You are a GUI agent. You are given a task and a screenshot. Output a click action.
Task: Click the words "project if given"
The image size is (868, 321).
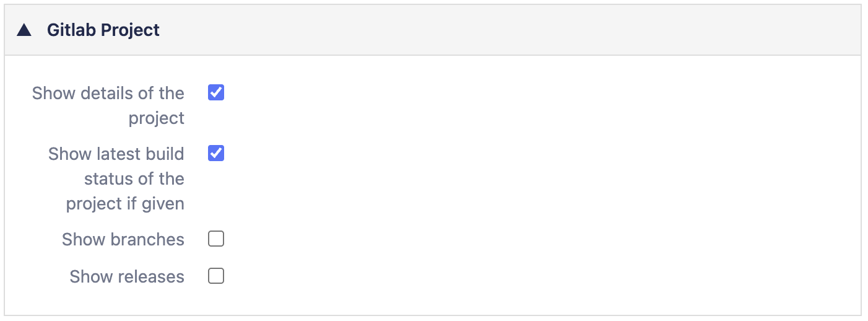pos(125,204)
